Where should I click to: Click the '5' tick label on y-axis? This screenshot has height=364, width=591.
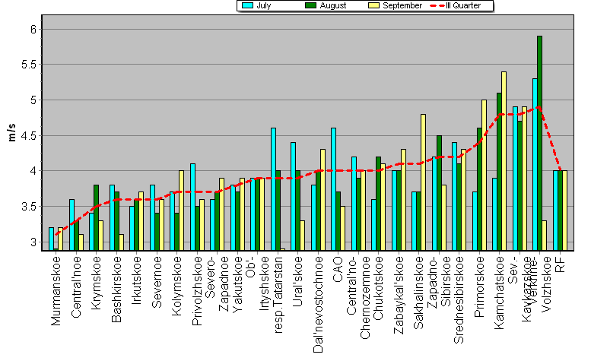33,100
